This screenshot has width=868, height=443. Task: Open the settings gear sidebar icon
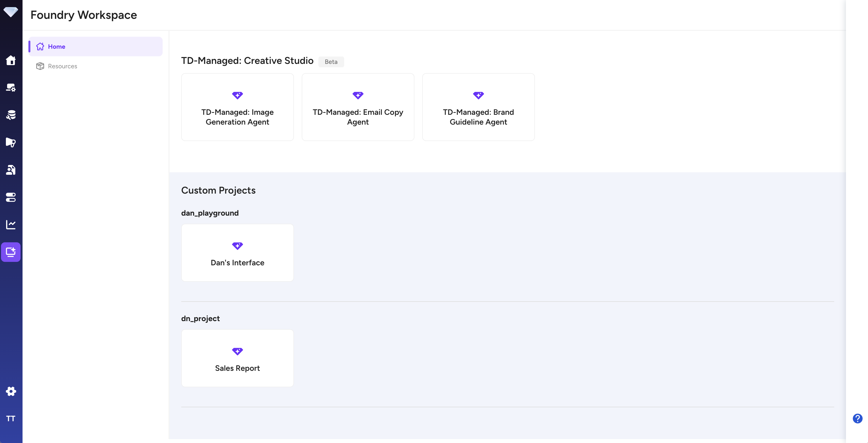click(11, 391)
